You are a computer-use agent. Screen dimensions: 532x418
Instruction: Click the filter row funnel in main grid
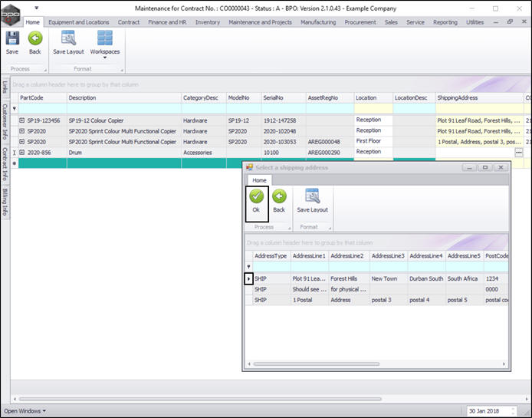click(15, 109)
